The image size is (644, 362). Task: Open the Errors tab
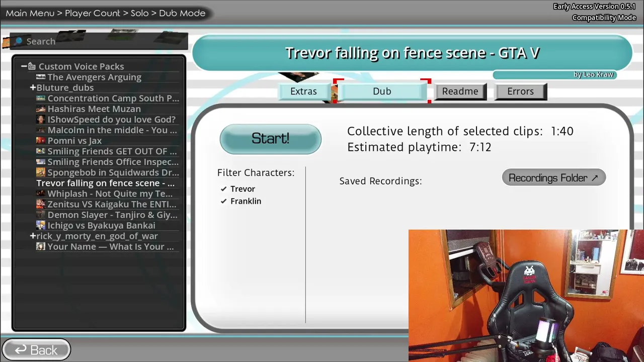pos(520,92)
